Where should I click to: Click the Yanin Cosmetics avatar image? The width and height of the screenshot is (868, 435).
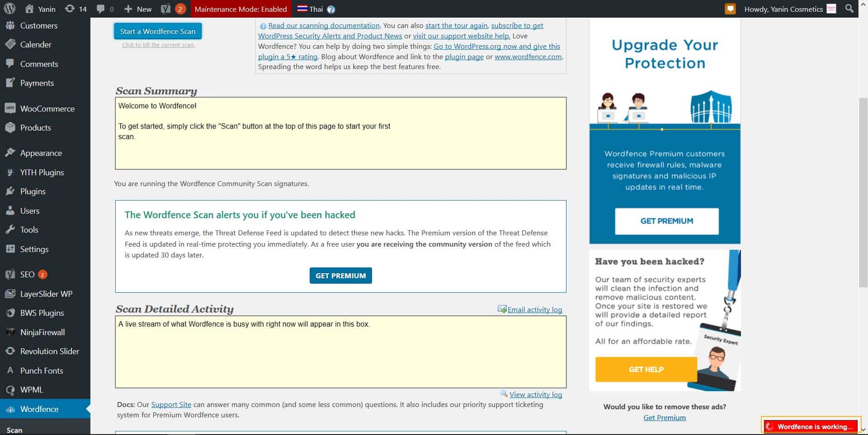[831, 9]
